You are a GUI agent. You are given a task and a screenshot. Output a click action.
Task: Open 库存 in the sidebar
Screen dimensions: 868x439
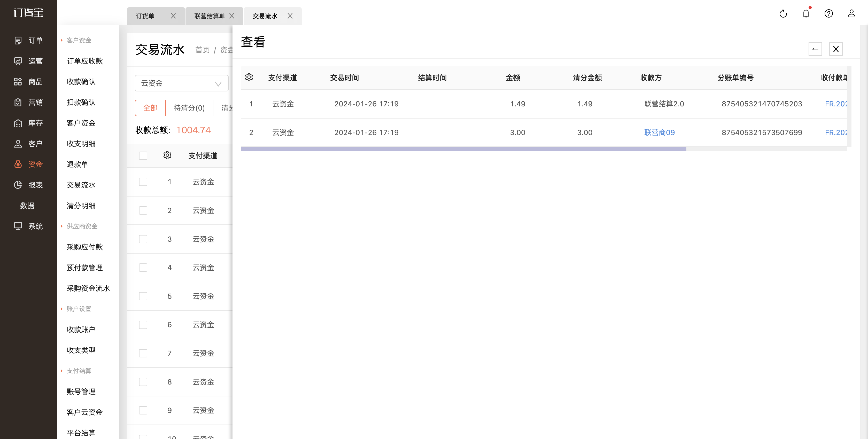[x=28, y=123]
